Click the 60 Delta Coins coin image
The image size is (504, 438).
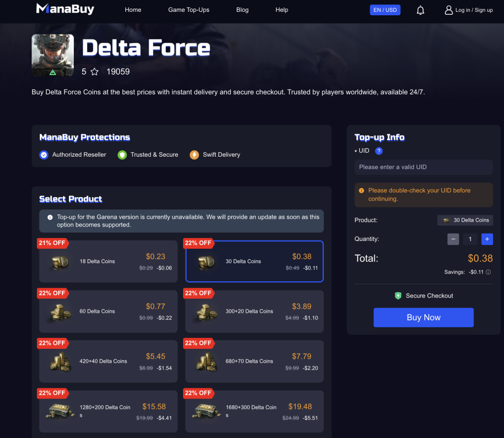point(60,312)
